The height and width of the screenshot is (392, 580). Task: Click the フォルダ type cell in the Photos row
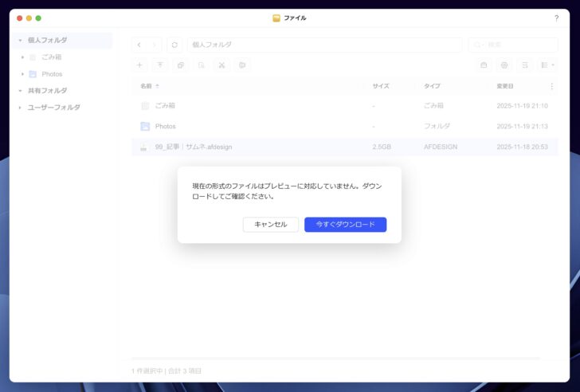tap(437, 126)
